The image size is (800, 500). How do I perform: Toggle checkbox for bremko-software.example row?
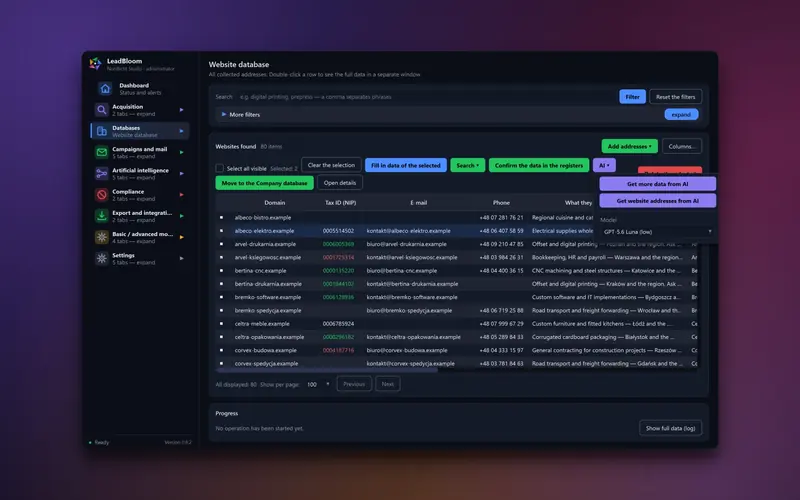click(221, 297)
